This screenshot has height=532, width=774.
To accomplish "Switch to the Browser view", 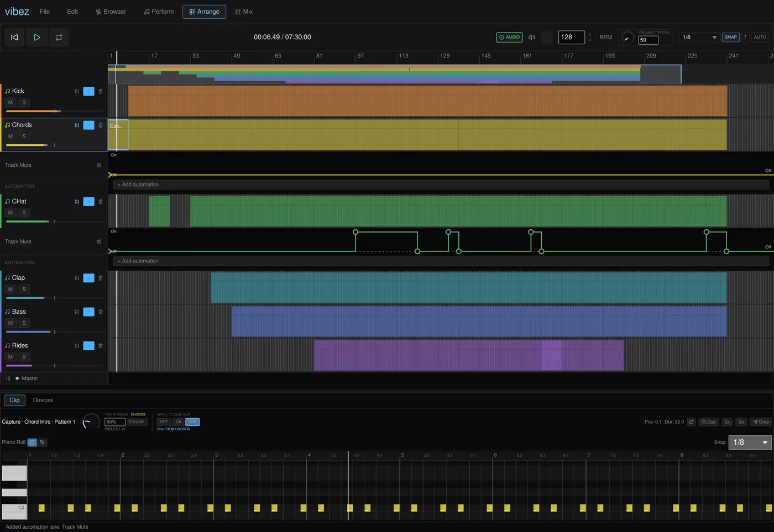I will (111, 12).
